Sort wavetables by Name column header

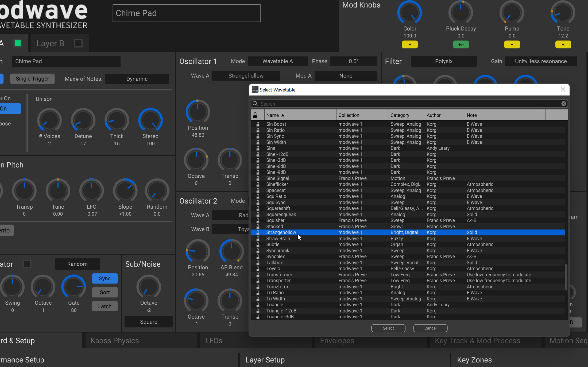[x=300, y=115]
